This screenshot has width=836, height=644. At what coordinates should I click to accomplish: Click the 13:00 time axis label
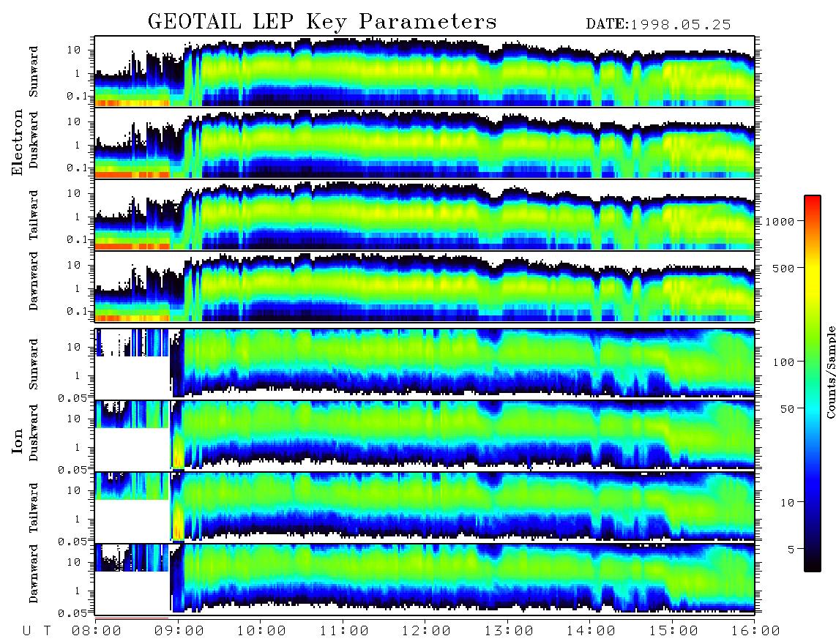[x=509, y=631]
